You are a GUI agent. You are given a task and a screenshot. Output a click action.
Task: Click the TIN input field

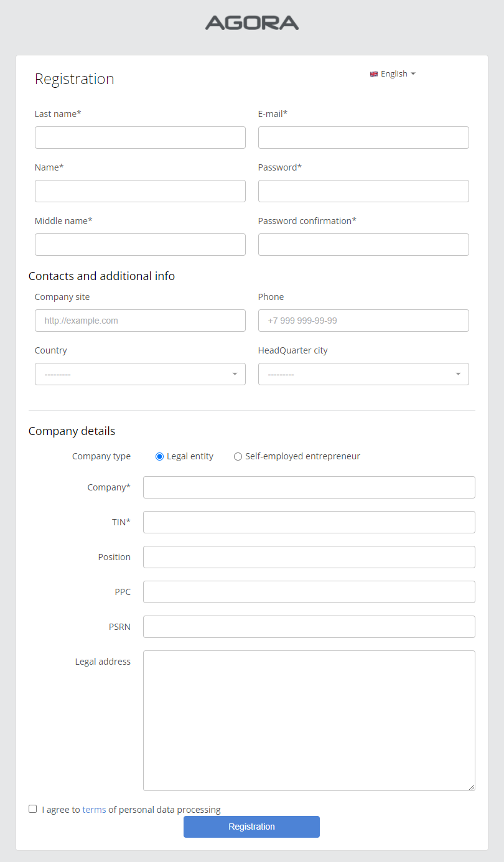point(309,522)
